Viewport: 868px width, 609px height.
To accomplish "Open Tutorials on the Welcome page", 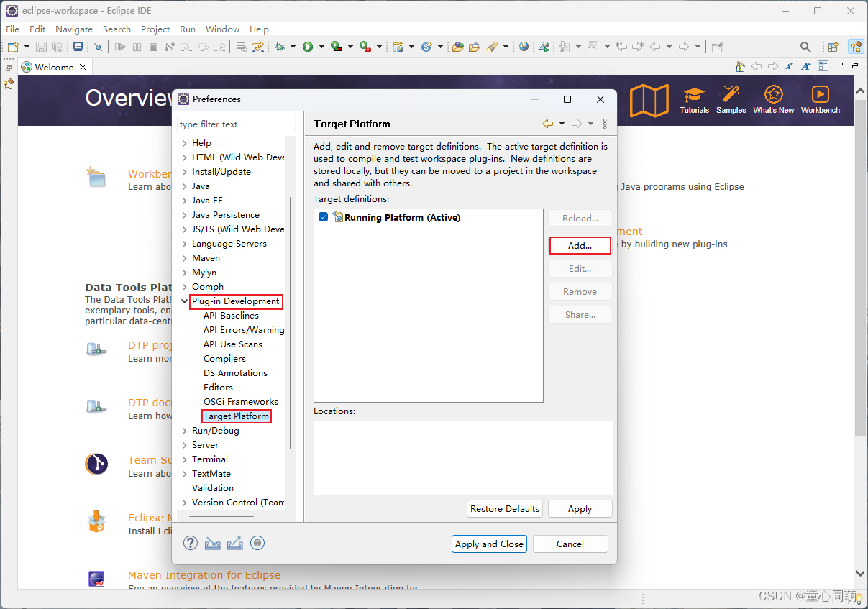I will (x=694, y=100).
